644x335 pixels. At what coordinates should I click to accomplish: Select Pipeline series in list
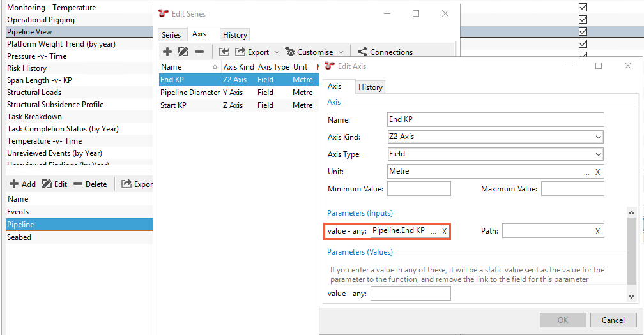pyautogui.click(x=79, y=224)
